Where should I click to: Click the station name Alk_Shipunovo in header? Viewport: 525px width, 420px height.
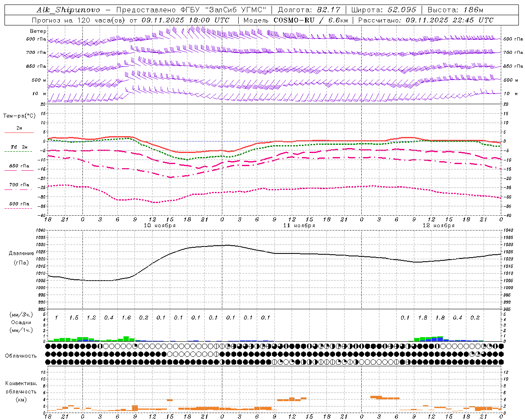coord(68,10)
